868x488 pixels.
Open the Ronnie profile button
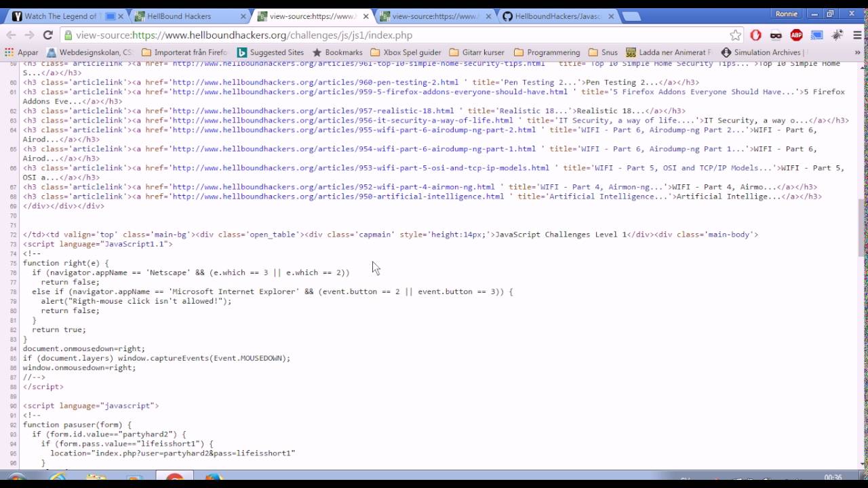787,14
